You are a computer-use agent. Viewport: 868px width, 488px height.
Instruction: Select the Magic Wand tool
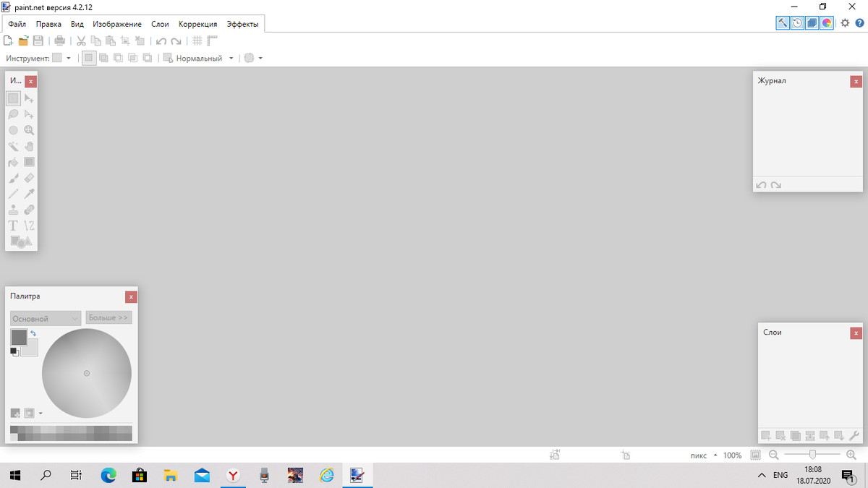13,146
